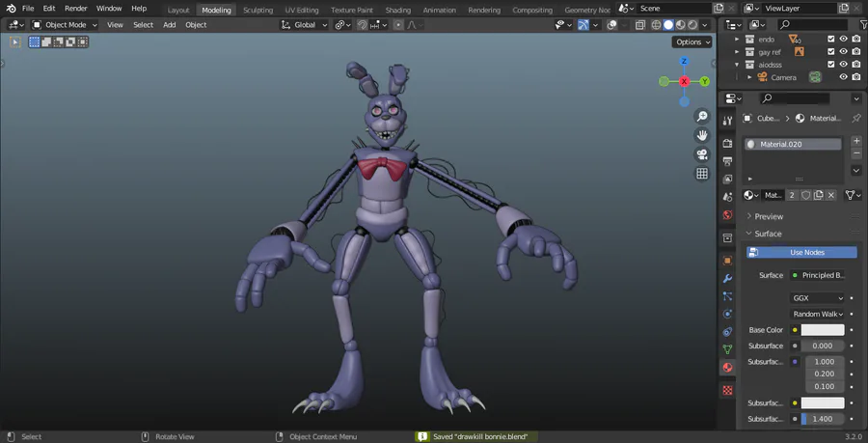Screen dimensions: 868x443
Task: Open Object Constraints properties tab icon
Action: point(727,332)
